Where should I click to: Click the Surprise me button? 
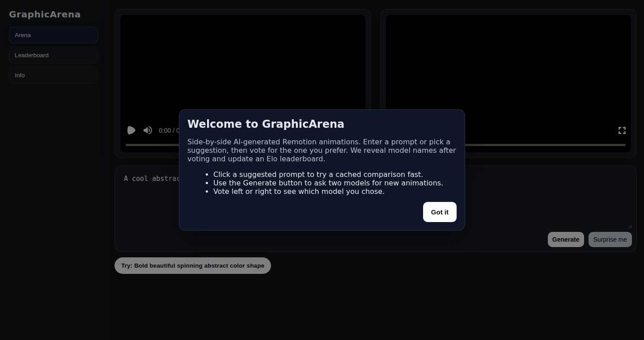click(610, 239)
